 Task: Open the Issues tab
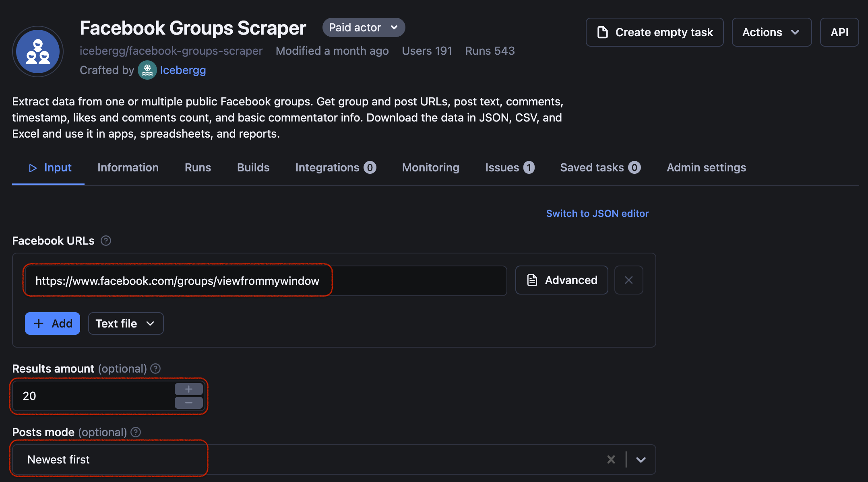(510, 167)
